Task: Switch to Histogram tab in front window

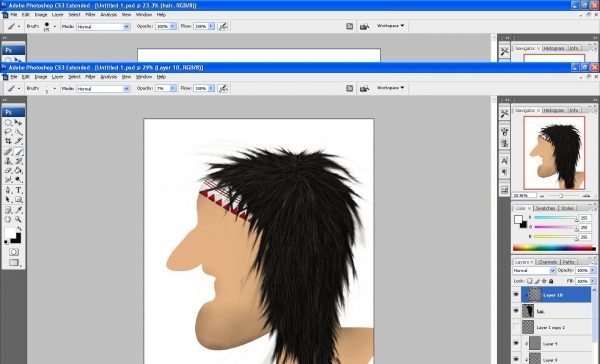Action: click(554, 110)
